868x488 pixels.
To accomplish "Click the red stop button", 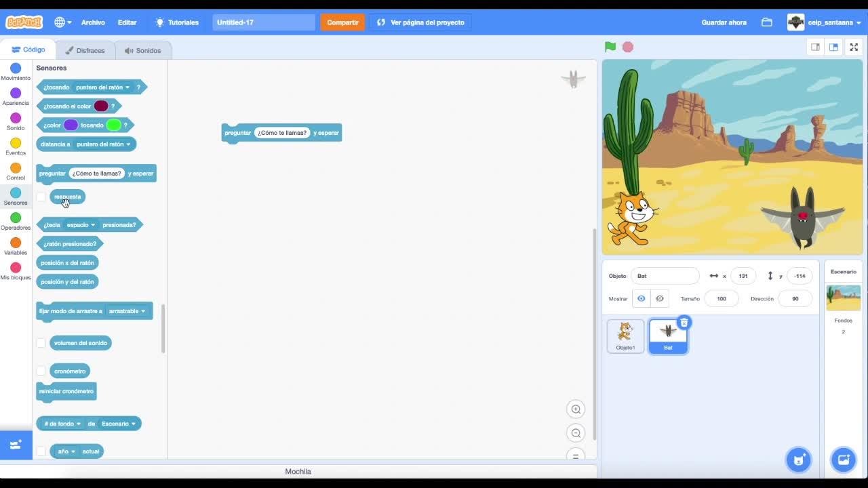I will coord(628,47).
